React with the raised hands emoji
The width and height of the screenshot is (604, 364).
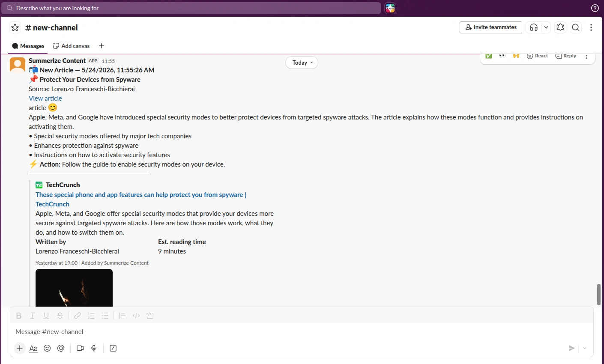tap(516, 56)
